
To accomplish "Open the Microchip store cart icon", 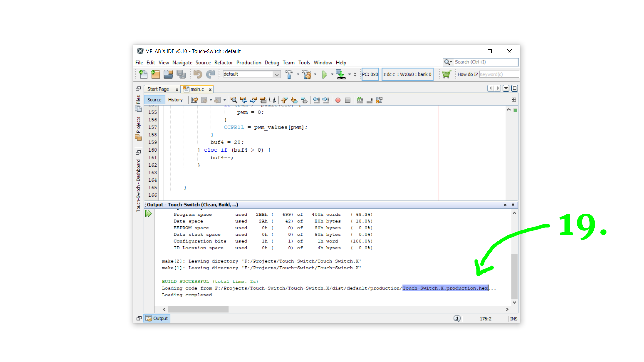I will 446,74.
